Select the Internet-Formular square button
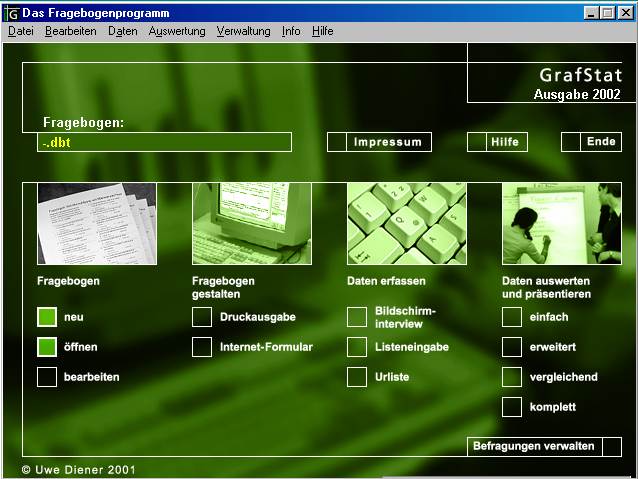Viewport: 638px width, 479px height. 202,347
